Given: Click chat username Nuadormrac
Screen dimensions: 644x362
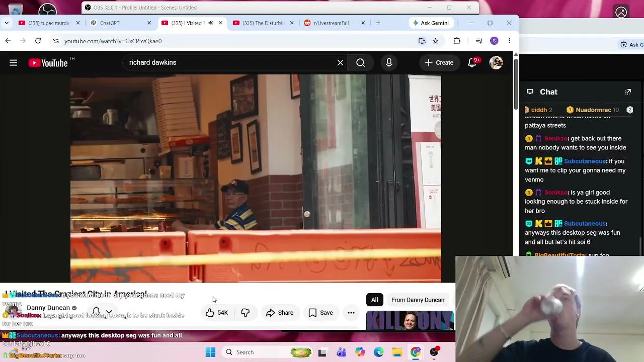Looking at the screenshot, I should [593, 110].
